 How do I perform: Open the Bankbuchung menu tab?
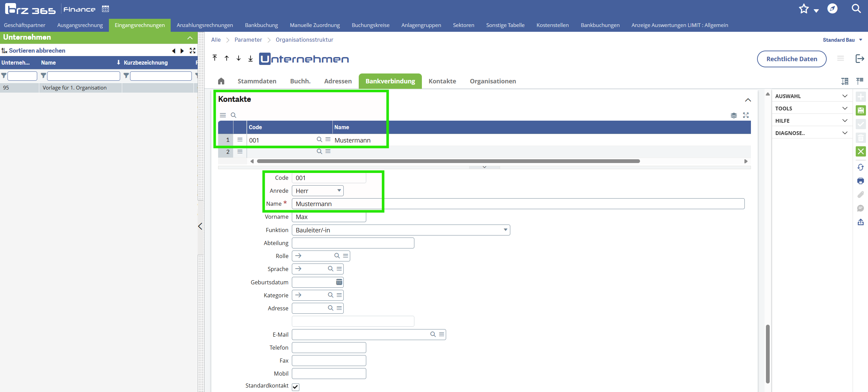261,25
